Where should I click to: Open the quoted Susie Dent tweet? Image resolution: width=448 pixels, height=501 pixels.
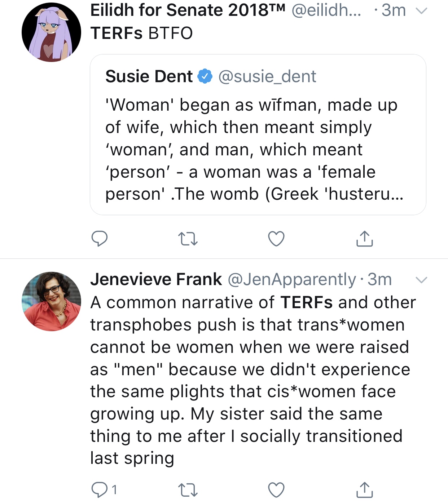(x=258, y=135)
